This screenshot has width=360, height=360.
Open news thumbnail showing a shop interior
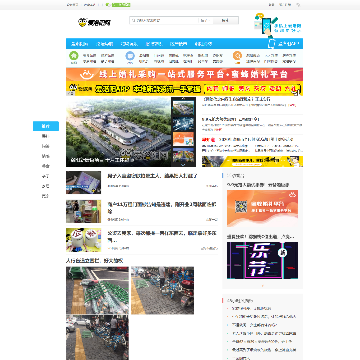click(x=83, y=211)
